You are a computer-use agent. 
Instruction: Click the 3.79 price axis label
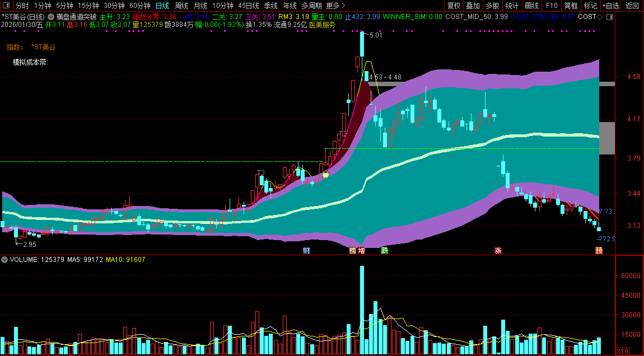pos(634,158)
